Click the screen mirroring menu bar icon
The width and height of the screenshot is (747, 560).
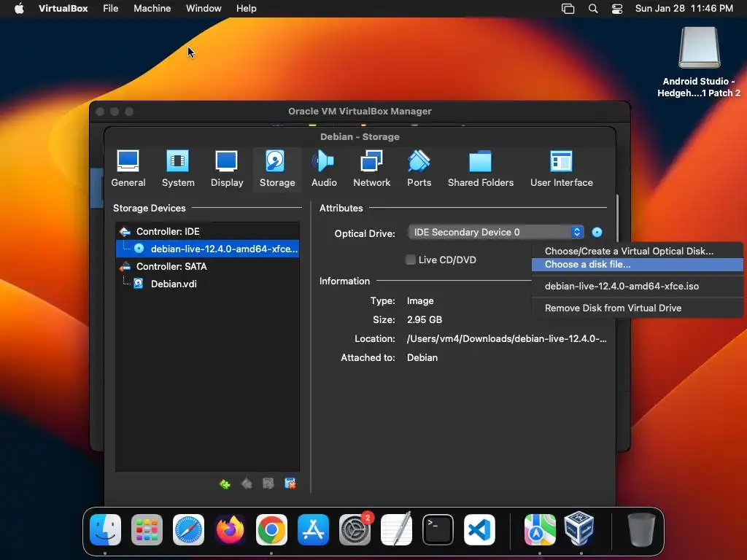(568, 9)
